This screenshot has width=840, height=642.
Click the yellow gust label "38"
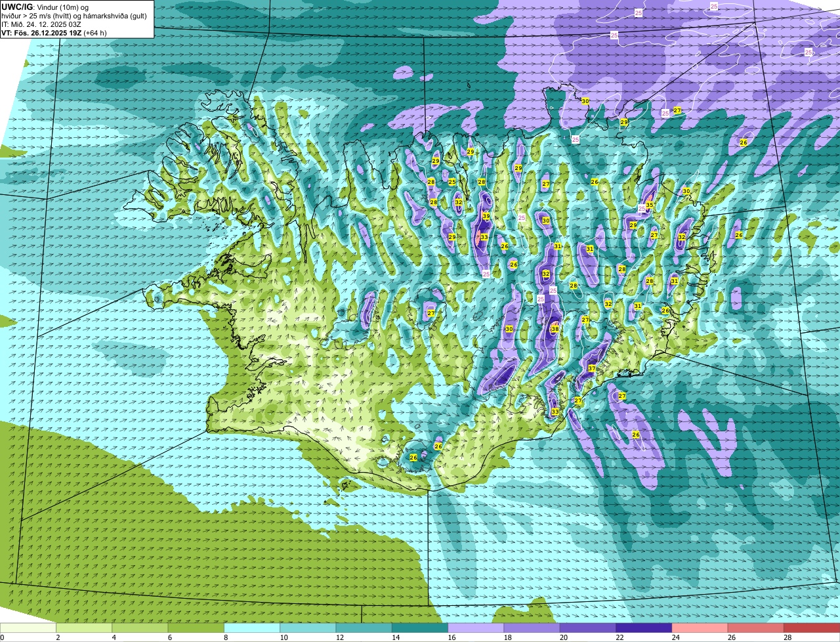(555, 329)
